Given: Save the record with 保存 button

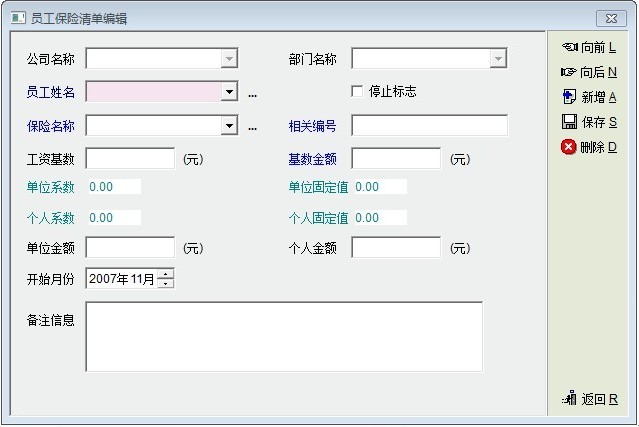Looking at the screenshot, I should [x=589, y=122].
